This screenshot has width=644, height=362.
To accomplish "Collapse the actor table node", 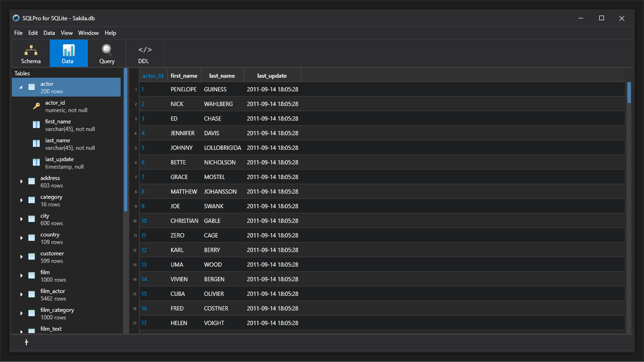I will [x=21, y=87].
